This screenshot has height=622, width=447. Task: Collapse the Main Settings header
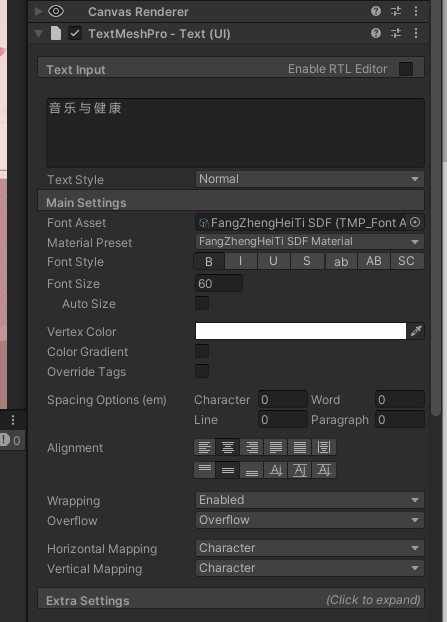[231, 202]
